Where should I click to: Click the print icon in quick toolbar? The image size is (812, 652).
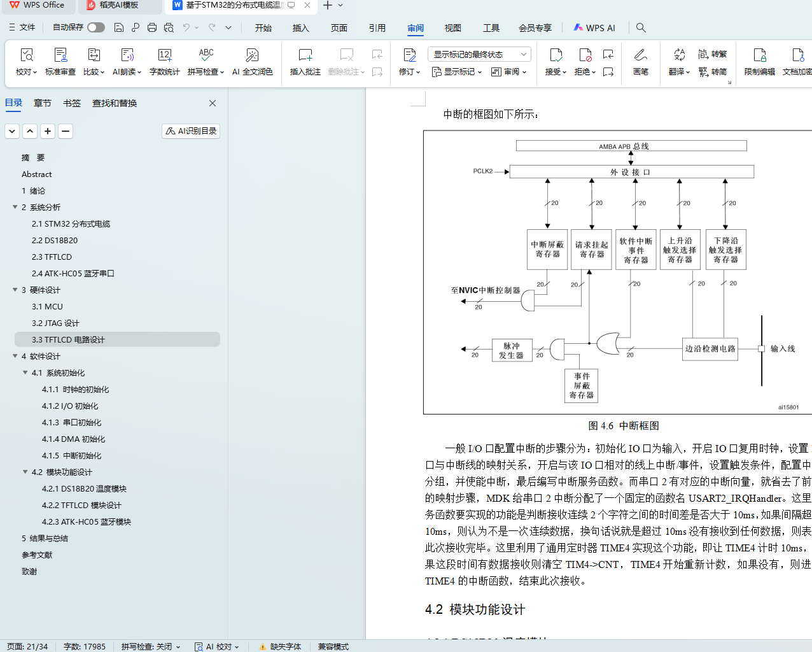152,27
